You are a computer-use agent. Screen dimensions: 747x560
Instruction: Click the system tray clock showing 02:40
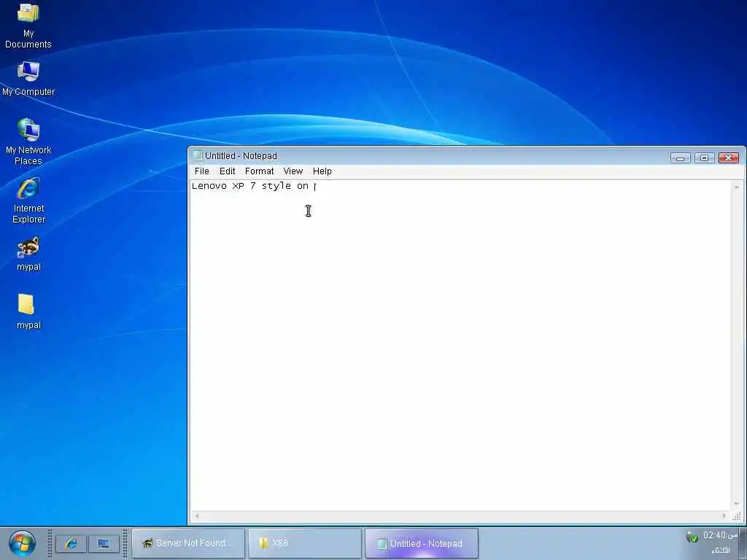(720, 535)
